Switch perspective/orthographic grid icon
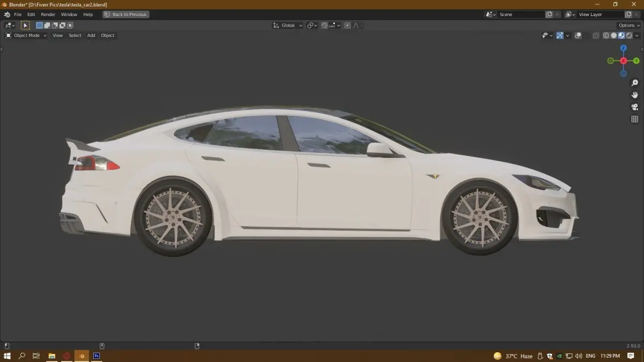The height and width of the screenshot is (362, 644). 635,119
